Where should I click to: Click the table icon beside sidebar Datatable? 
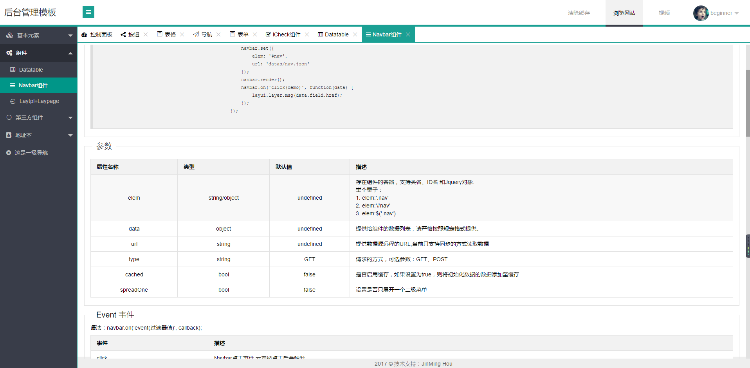pos(12,69)
